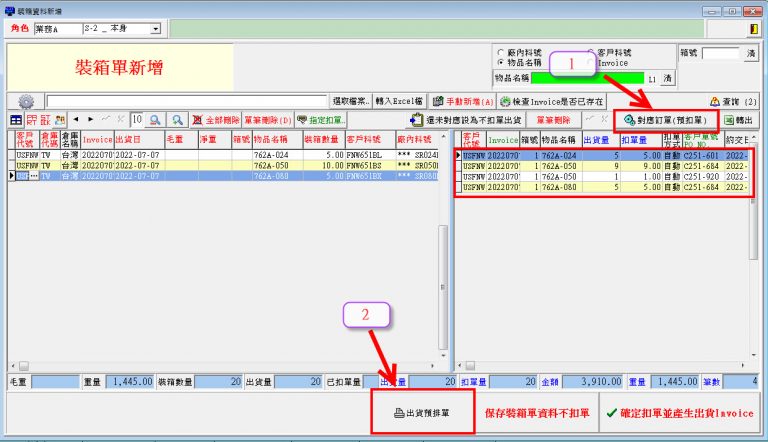Click the 業務A role field
The image size is (768, 442).
point(58,29)
